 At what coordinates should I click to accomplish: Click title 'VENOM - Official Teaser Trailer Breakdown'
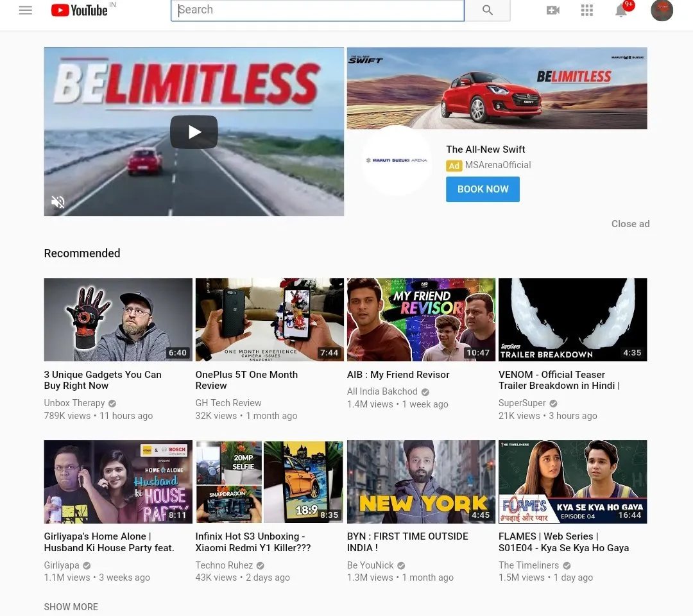[559, 380]
